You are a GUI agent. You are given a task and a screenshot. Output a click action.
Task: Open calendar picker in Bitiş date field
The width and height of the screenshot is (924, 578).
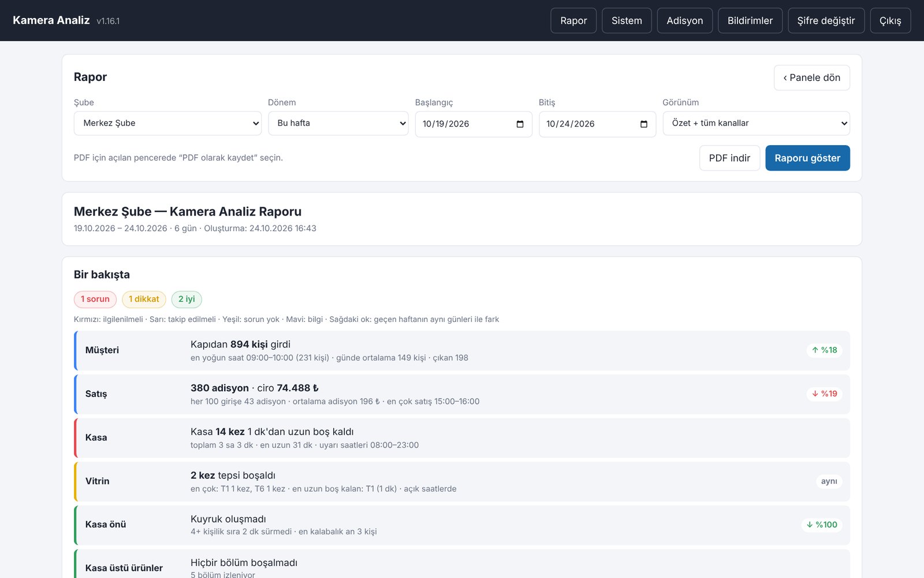[644, 124]
